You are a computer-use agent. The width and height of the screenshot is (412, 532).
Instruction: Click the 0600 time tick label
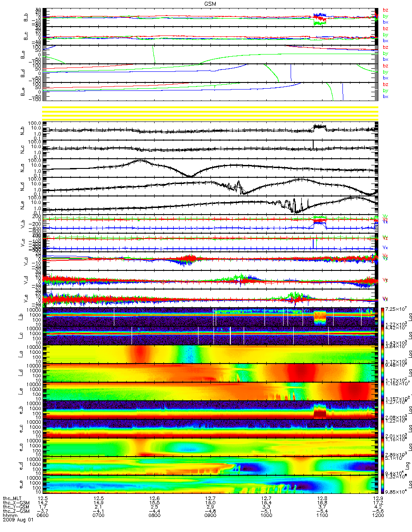[43, 516]
